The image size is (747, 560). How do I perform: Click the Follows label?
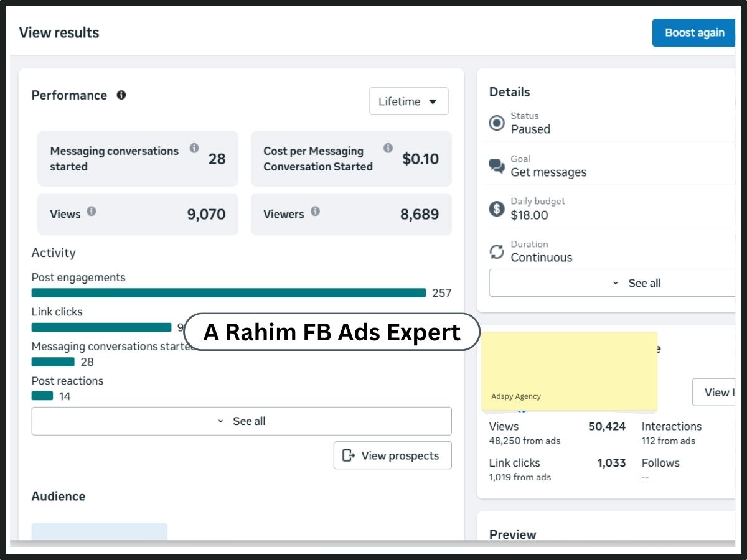point(660,463)
